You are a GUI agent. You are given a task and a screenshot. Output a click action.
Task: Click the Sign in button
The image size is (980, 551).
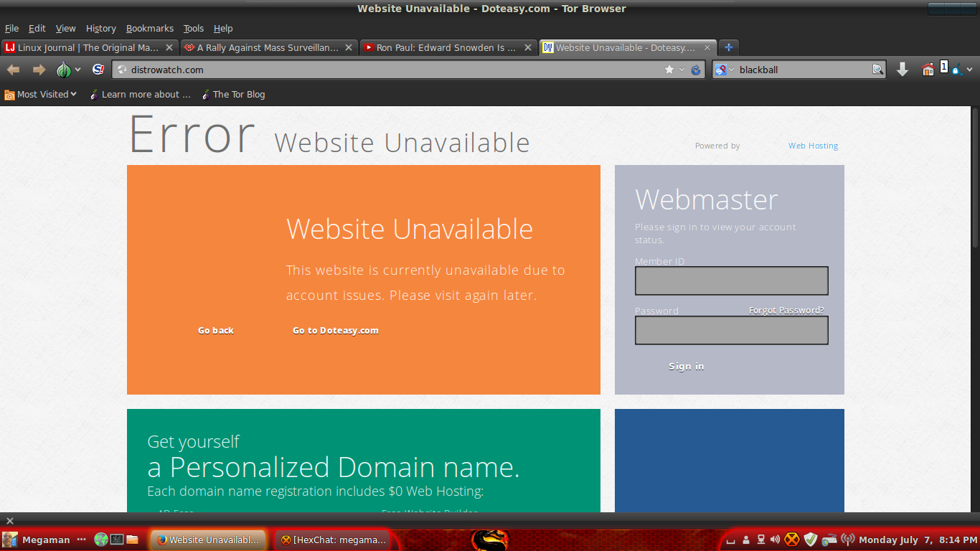tap(687, 366)
